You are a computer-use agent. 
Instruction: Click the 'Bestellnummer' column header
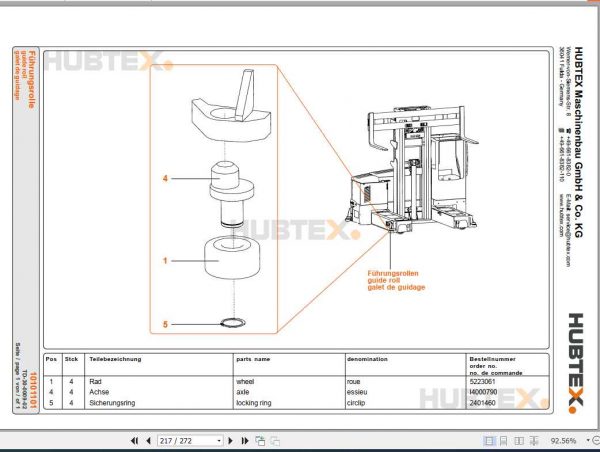(492, 359)
